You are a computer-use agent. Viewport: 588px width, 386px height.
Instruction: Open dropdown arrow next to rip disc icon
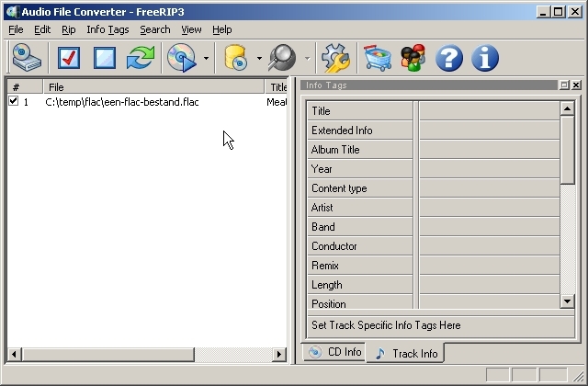click(206, 58)
